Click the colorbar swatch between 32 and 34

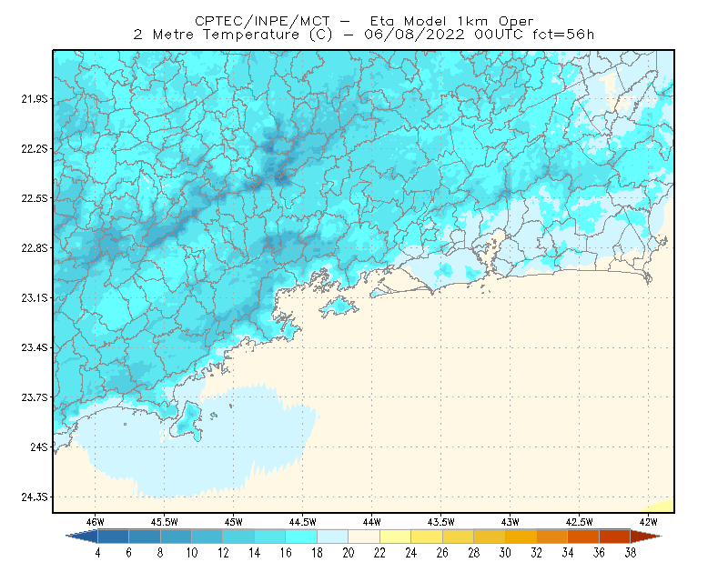pos(552,536)
